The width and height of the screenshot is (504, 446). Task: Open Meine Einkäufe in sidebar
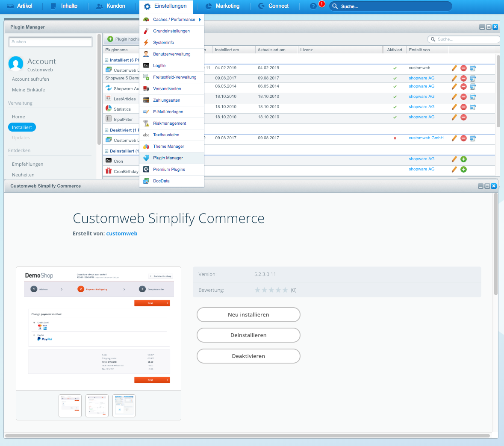[28, 90]
